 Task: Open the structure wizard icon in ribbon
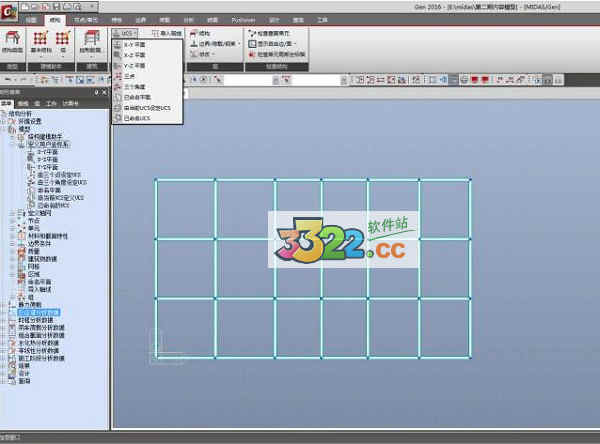[x=12, y=42]
